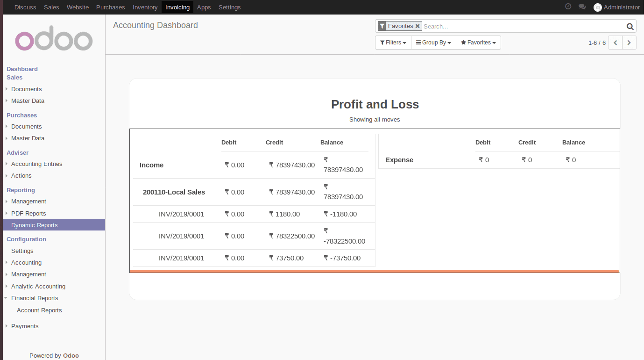
Task: Click the Income row label
Action: [x=151, y=165]
